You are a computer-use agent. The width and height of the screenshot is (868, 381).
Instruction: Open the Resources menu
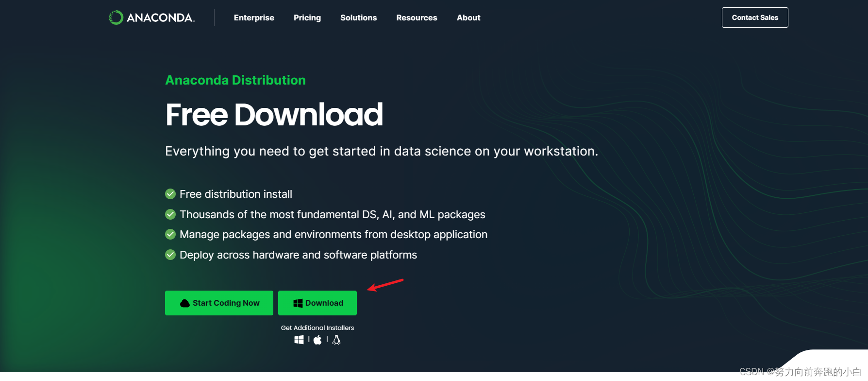pos(417,17)
